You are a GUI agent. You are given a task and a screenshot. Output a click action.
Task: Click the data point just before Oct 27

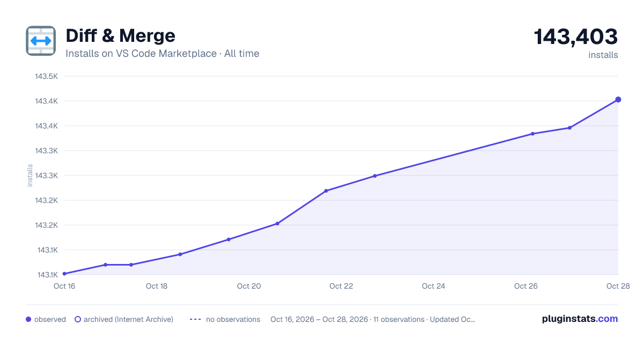pyautogui.click(x=569, y=128)
